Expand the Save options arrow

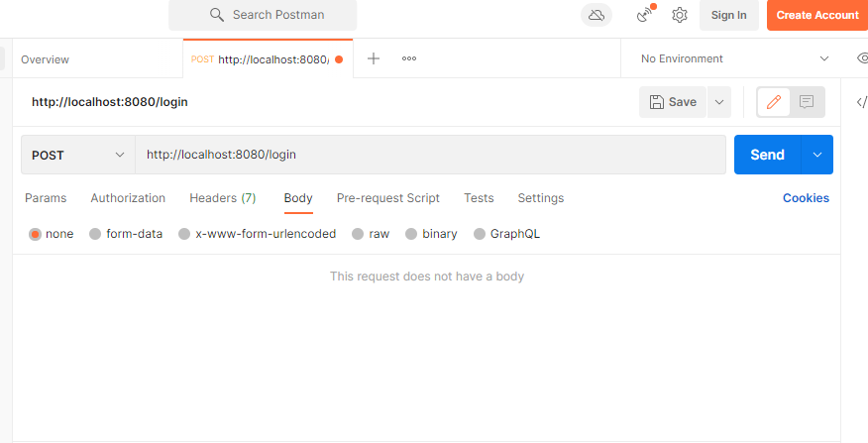[x=719, y=102]
